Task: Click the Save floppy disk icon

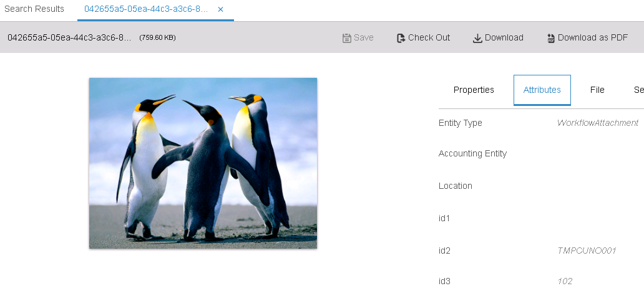Action: coord(346,38)
